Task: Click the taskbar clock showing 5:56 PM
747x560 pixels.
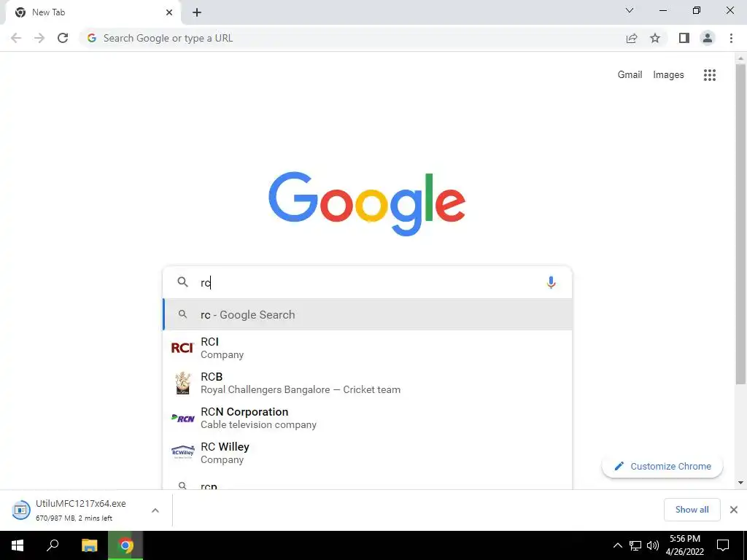Action: pyautogui.click(x=684, y=545)
